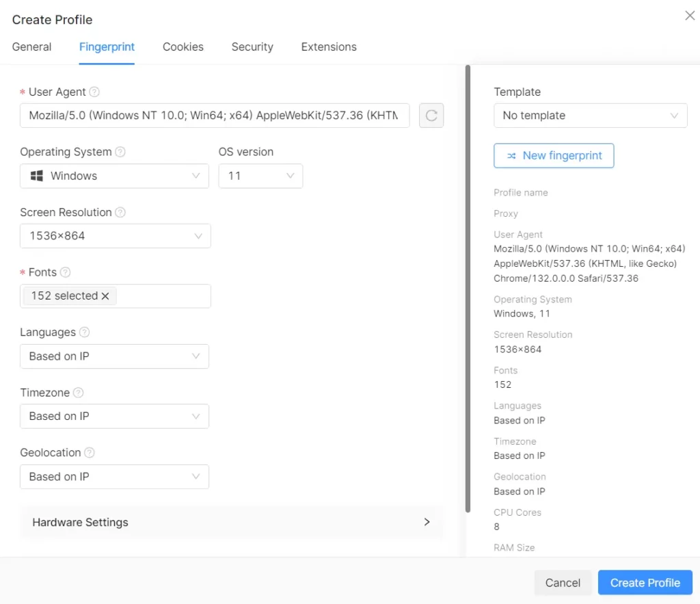The width and height of the screenshot is (700, 604).
Task: Refresh the User Agent string
Action: coord(431,115)
